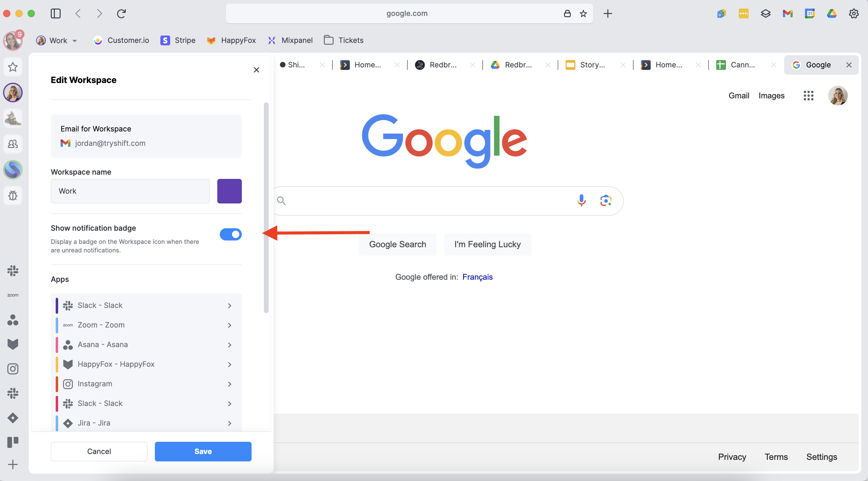The image size is (868, 481).
Task: Open the Stripe bookmark
Action: pos(178,40)
